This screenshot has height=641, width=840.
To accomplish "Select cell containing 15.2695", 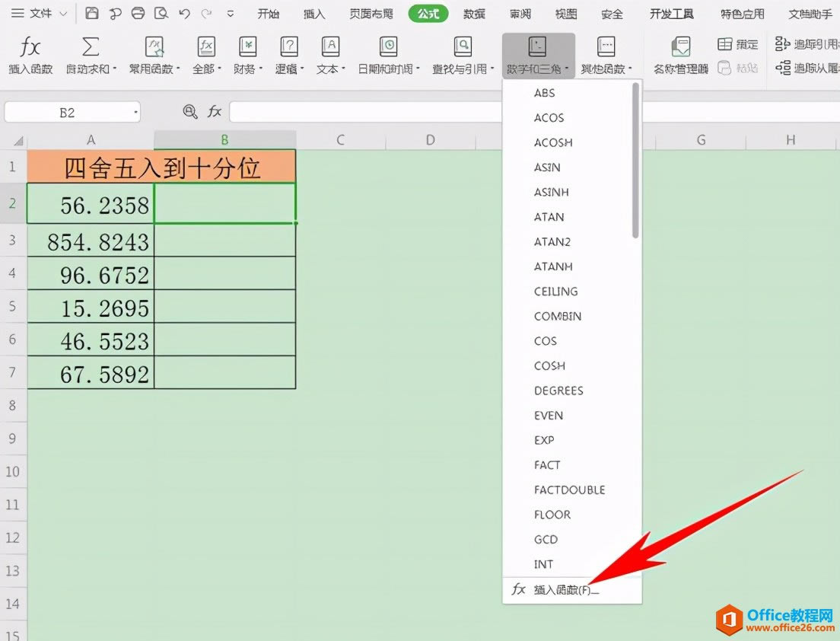I will pyautogui.click(x=91, y=307).
